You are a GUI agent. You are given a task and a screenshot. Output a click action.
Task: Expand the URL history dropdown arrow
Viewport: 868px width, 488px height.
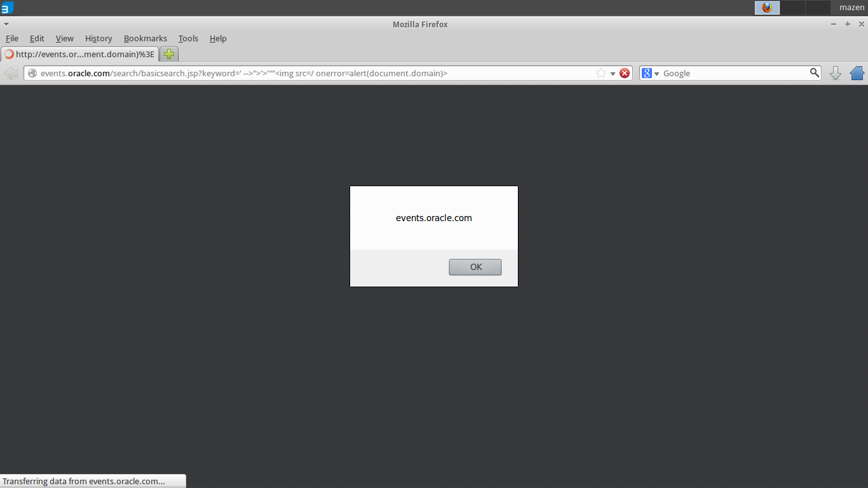click(x=613, y=74)
